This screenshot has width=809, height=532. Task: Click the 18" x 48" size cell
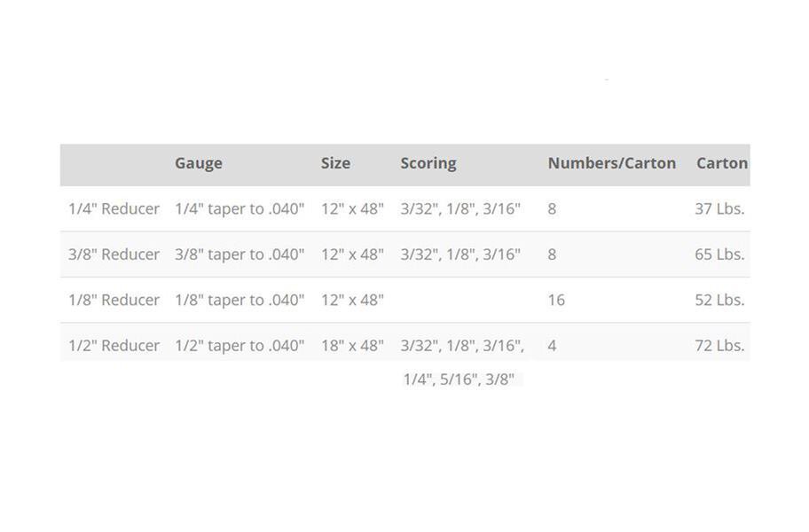point(352,346)
